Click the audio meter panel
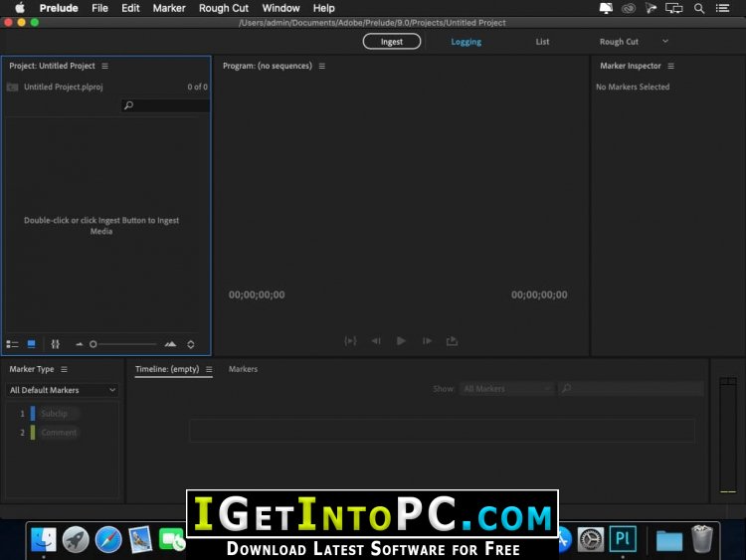Viewport: 746px width, 560px height. (x=728, y=435)
